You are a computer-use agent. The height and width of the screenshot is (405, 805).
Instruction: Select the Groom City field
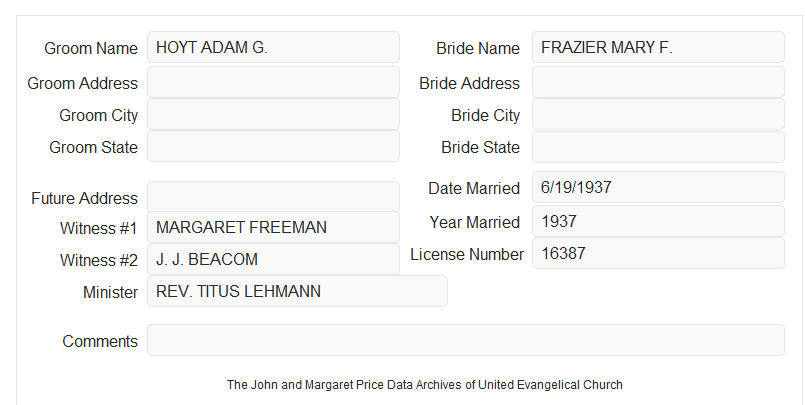(x=273, y=114)
